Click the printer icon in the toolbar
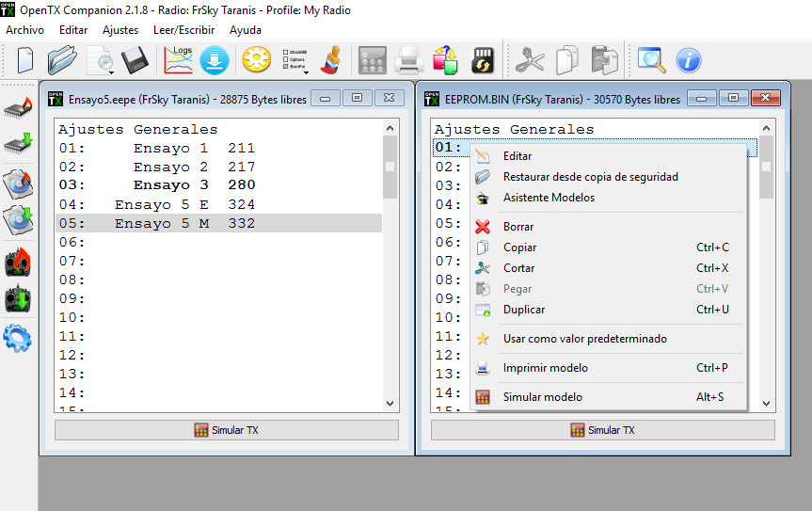The image size is (812, 511). tap(408, 60)
